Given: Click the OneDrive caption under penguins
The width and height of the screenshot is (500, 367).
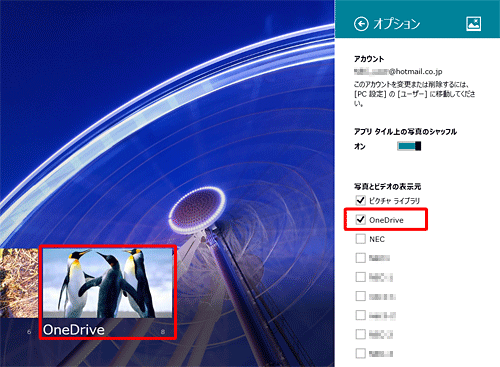Looking at the screenshot, I should pos(74,330).
